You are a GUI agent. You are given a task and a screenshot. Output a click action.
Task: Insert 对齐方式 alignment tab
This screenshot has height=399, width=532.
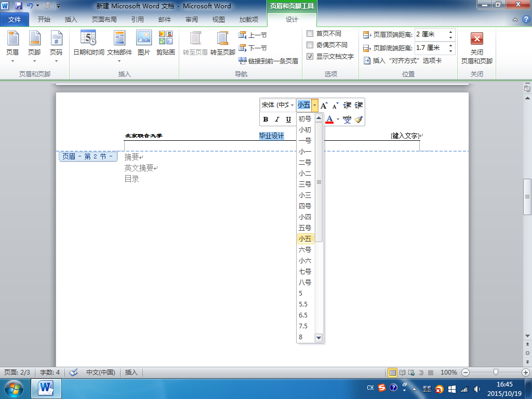coord(403,61)
